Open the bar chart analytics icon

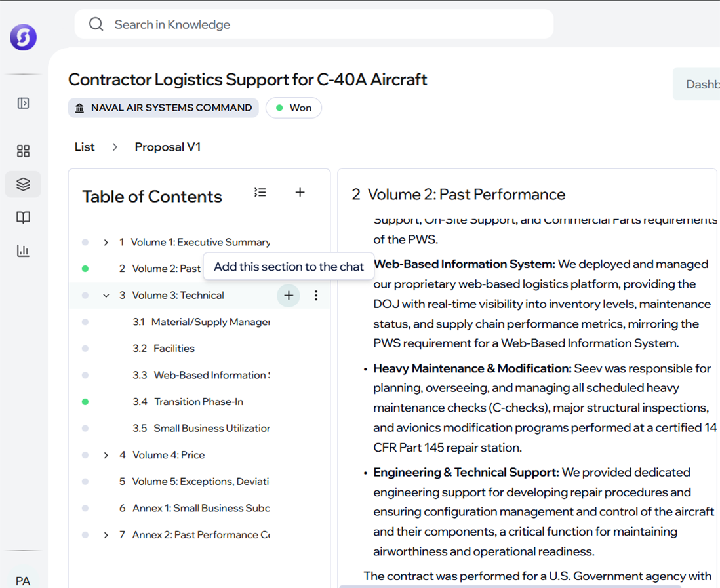[23, 250]
